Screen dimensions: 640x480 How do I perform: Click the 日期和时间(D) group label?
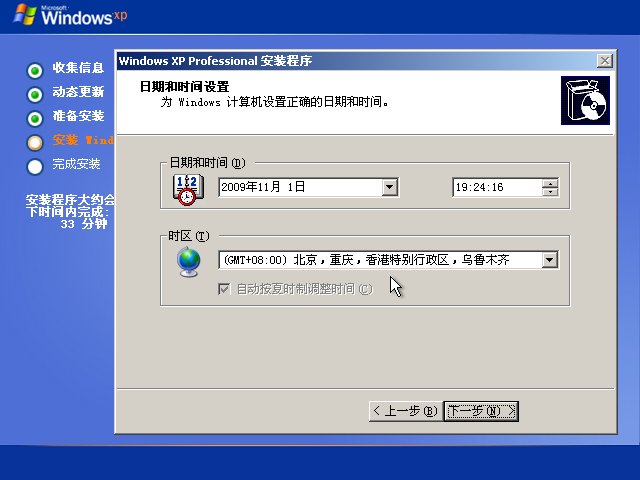point(207,163)
